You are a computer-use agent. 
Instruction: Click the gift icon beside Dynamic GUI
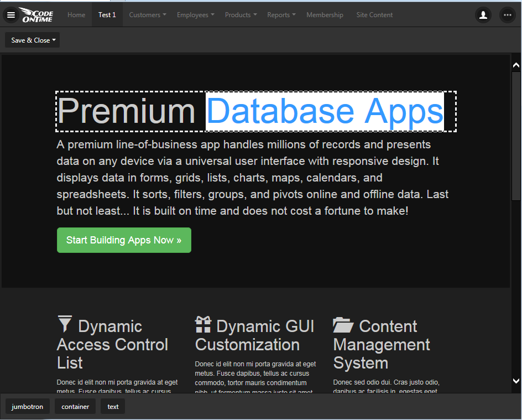tap(203, 325)
